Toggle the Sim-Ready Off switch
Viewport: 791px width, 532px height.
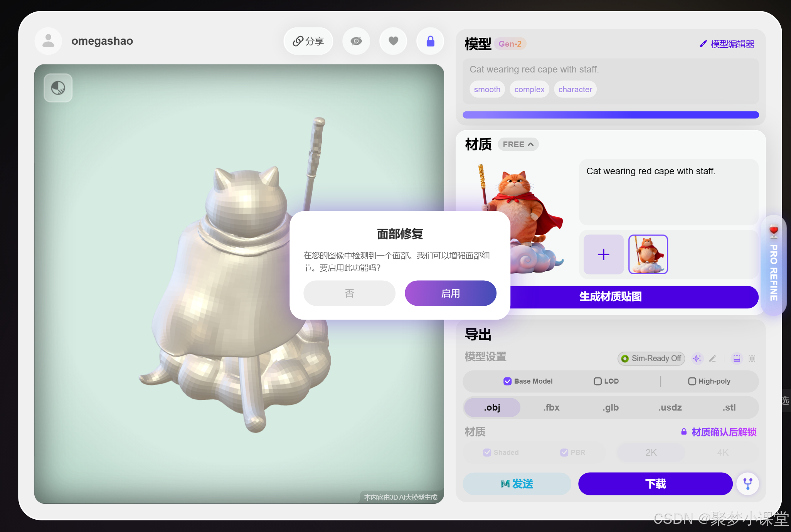[x=651, y=359]
